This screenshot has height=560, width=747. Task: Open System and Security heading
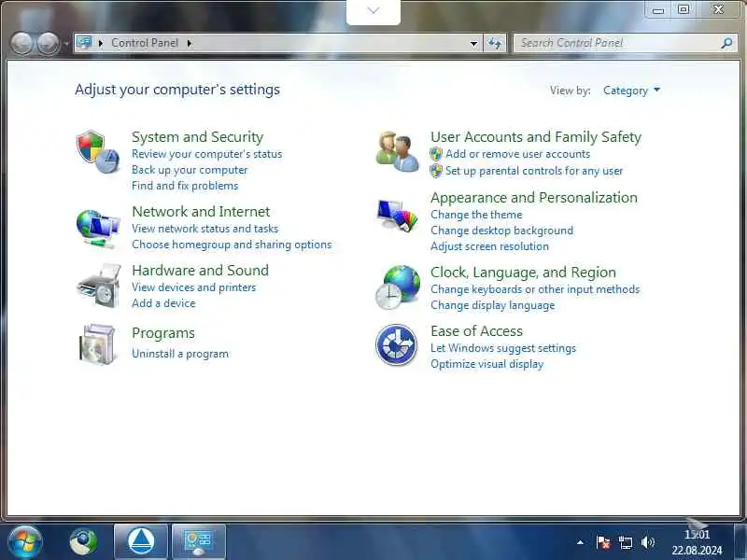tap(197, 137)
